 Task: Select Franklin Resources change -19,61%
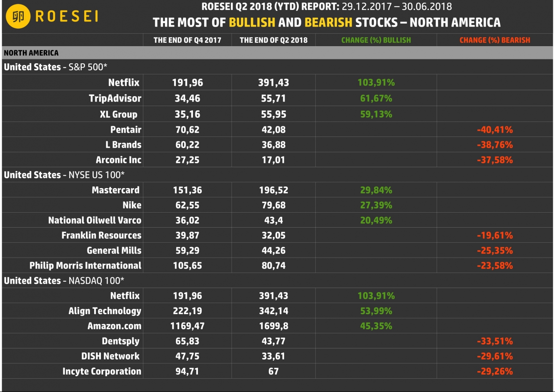click(495, 235)
